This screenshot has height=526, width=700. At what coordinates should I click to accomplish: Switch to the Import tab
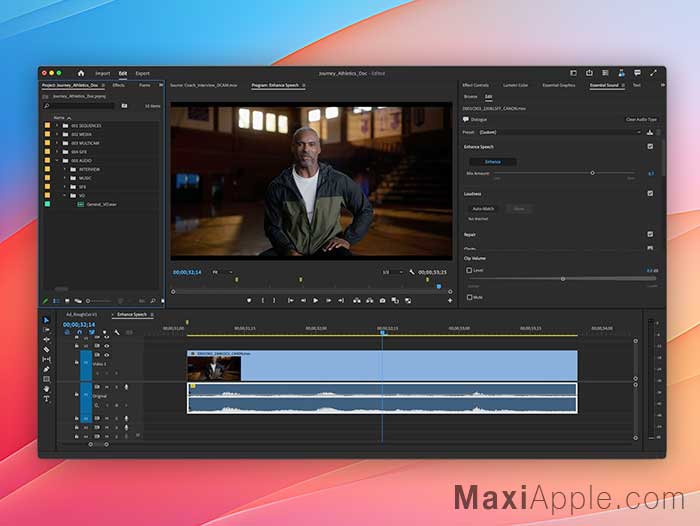coord(102,73)
